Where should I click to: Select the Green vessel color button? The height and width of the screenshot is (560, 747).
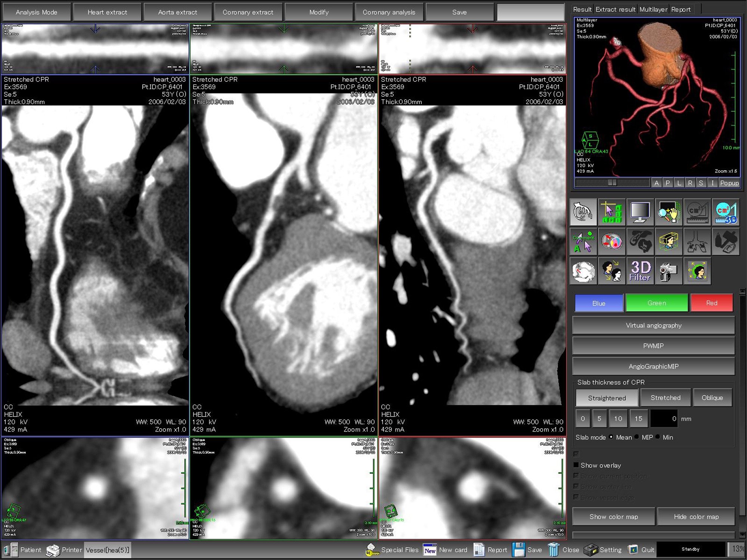656,303
